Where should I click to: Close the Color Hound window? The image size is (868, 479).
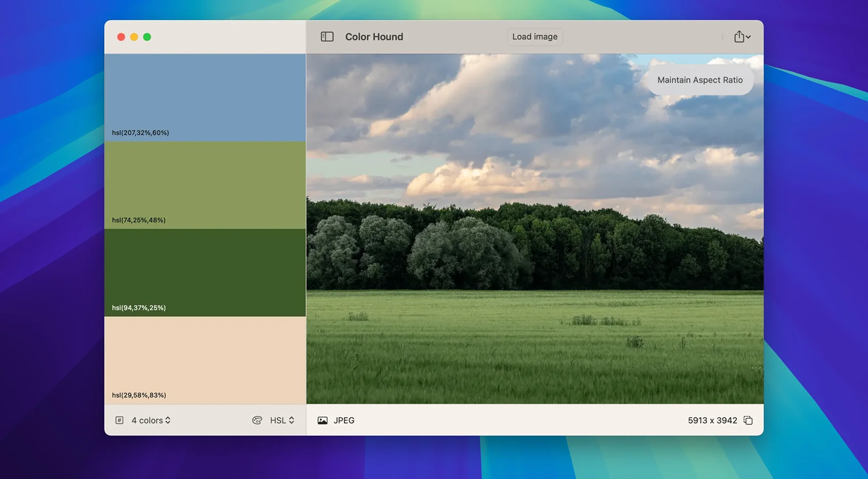121,37
